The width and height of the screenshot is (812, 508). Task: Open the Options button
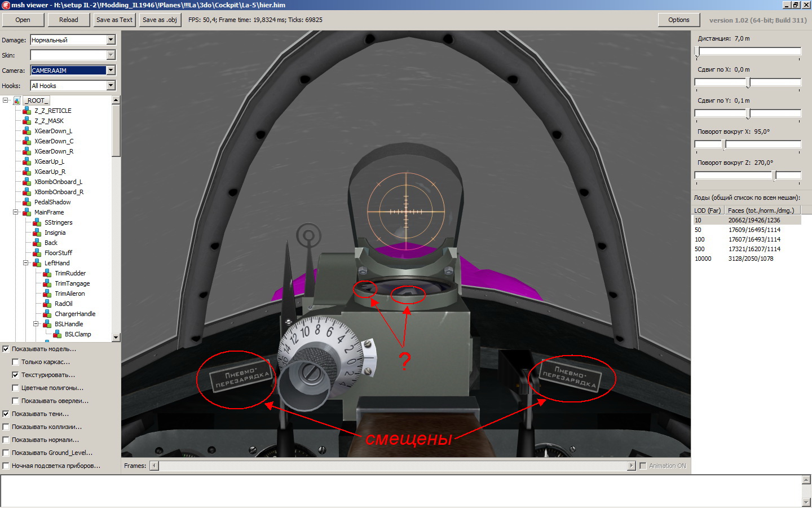tap(679, 20)
